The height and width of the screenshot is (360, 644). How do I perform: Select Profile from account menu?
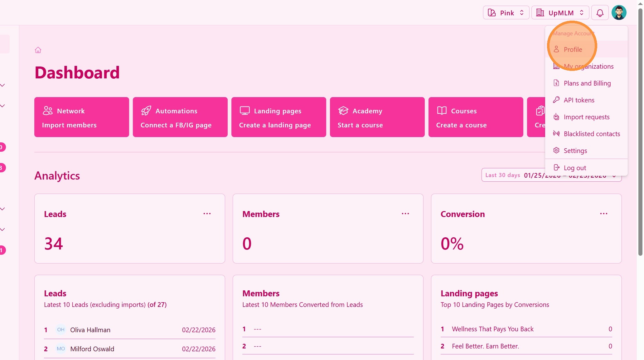click(x=573, y=49)
